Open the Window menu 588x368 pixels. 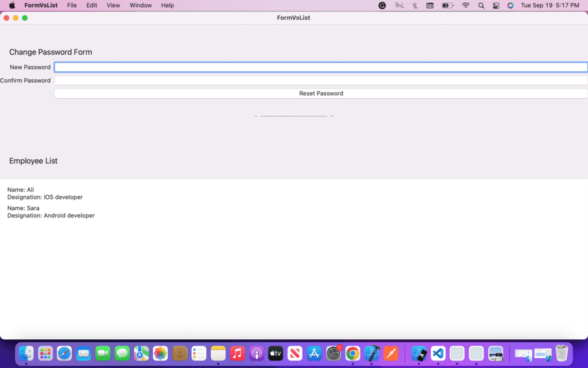[141, 5]
